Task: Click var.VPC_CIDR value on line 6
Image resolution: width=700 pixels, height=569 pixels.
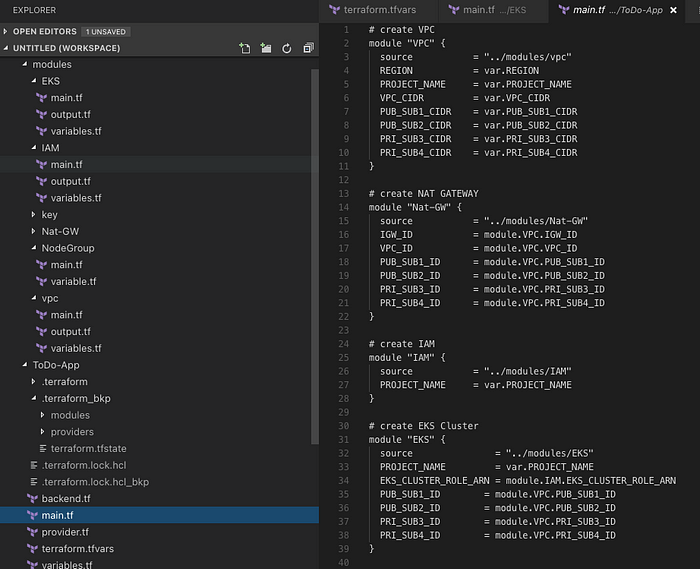Action: click(x=517, y=98)
